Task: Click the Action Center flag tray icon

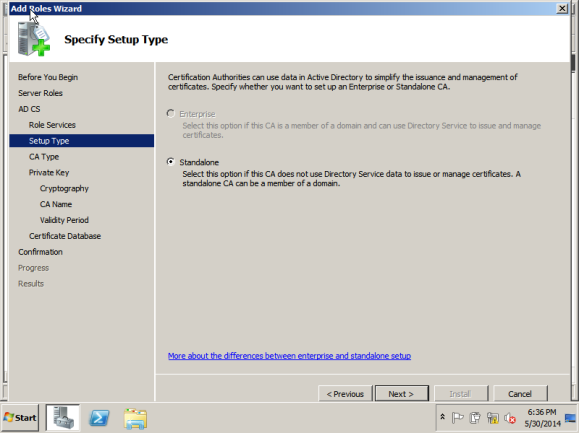Action: point(457,418)
